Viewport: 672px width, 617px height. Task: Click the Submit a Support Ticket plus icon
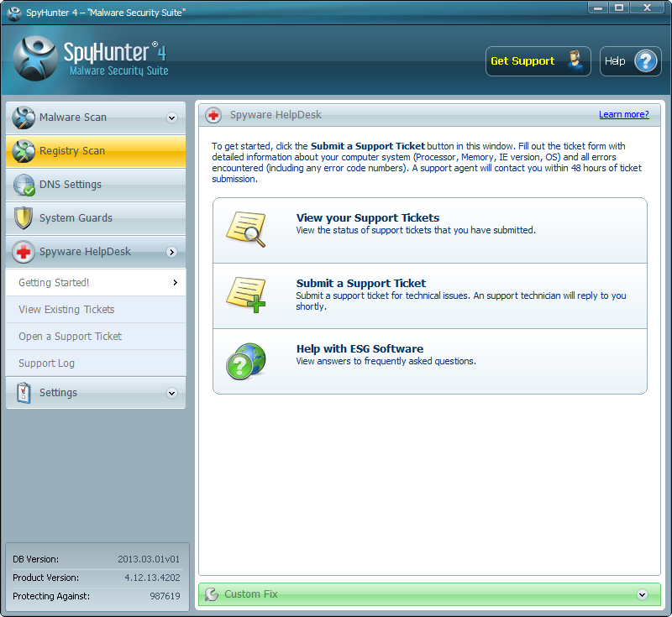245,295
